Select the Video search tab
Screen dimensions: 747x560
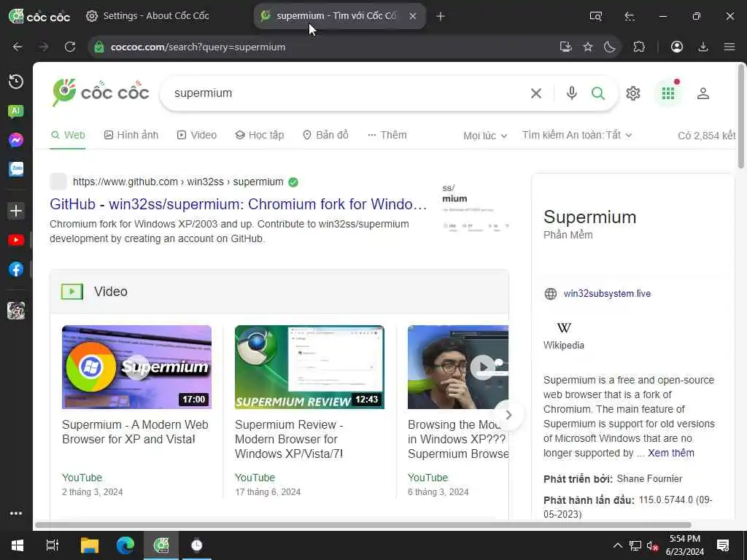(197, 135)
